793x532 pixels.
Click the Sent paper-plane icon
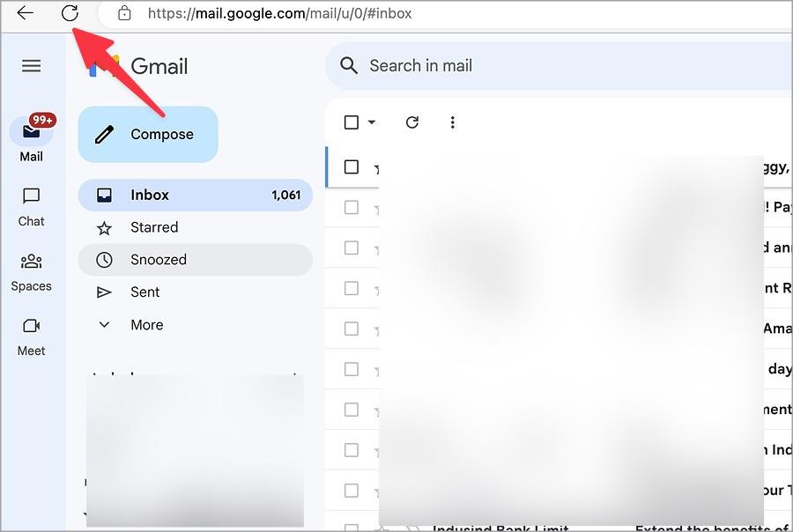click(104, 292)
